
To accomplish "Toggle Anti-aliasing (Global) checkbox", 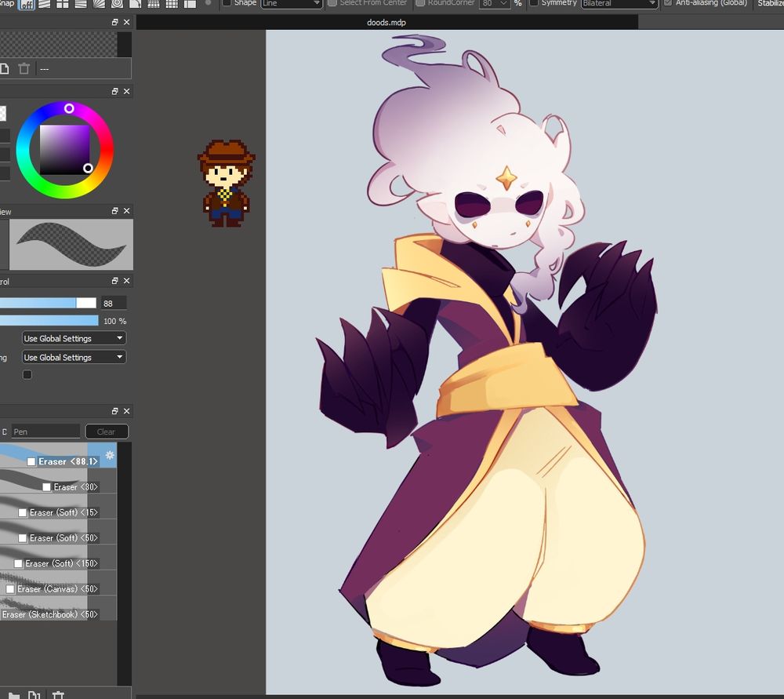I will point(668,3).
